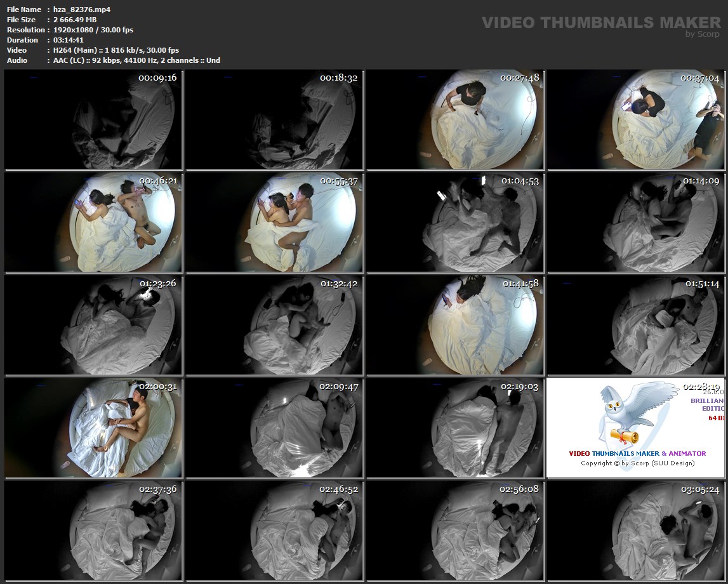
Task: Click the 'Duration' label
Action: pyautogui.click(x=22, y=40)
